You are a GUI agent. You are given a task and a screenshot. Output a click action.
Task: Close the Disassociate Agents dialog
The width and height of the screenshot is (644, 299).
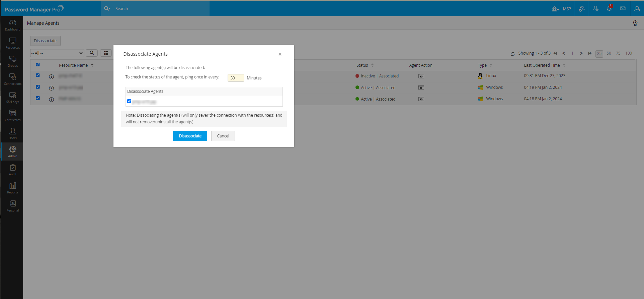(280, 54)
